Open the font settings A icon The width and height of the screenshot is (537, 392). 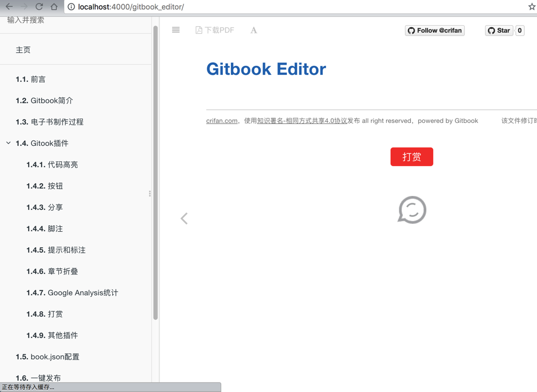(x=253, y=30)
